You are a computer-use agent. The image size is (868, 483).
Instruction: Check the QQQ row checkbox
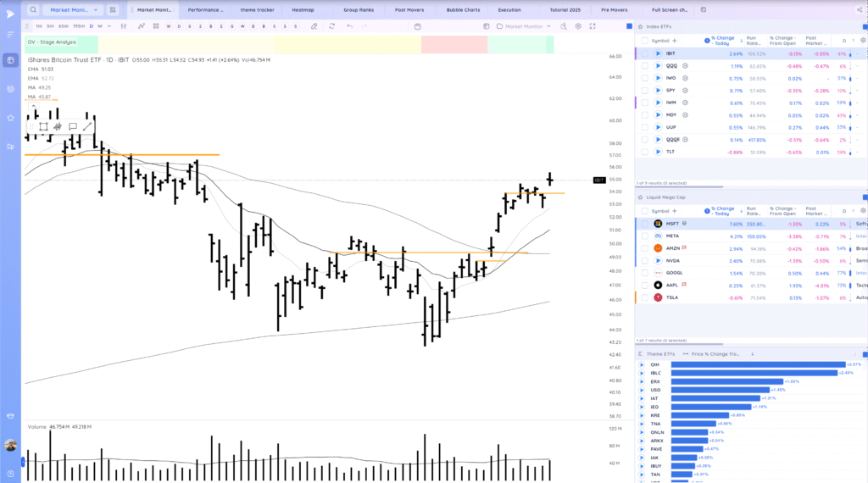coord(645,66)
